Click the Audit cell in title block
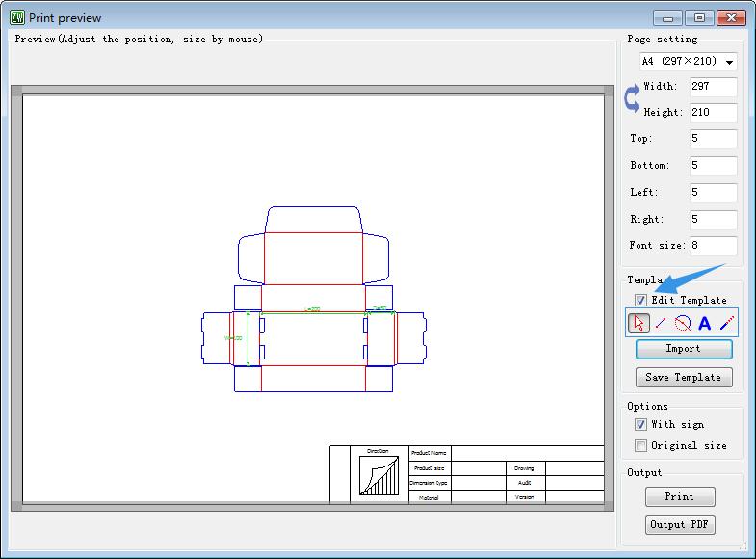 pos(526,483)
